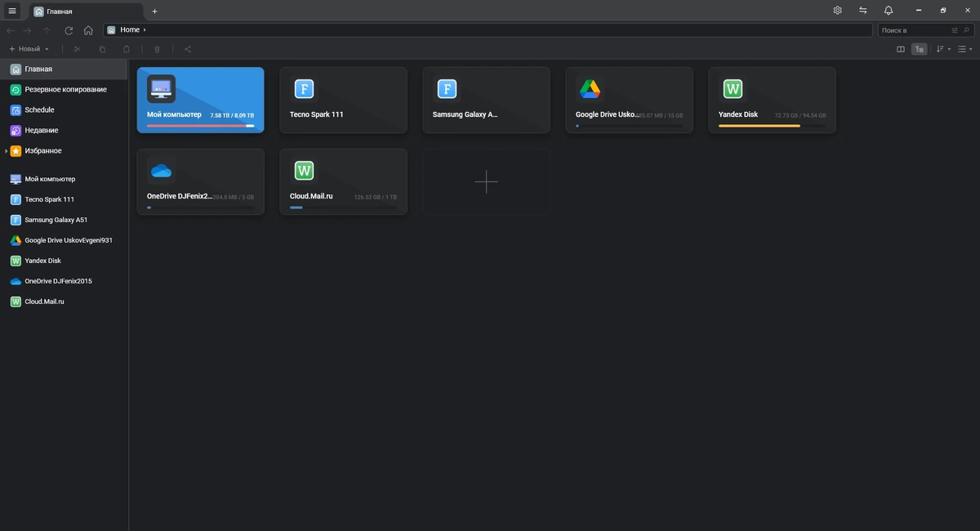The width and height of the screenshot is (980, 531).
Task: Open the hamburger main menu
Action: coord(12,11)
